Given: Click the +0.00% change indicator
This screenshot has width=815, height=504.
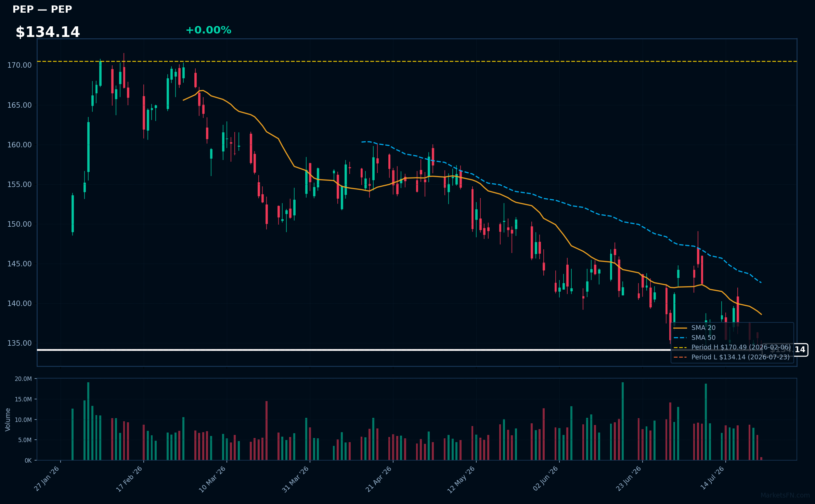Looking at the screenshot, I should click(x=208, y=30).
